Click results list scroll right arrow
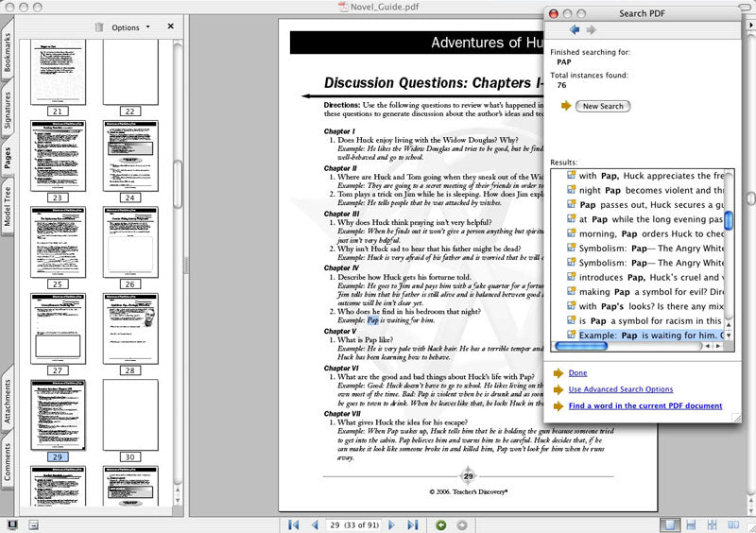The height and width of the screenshot is (533, 756). coord(718,346)
